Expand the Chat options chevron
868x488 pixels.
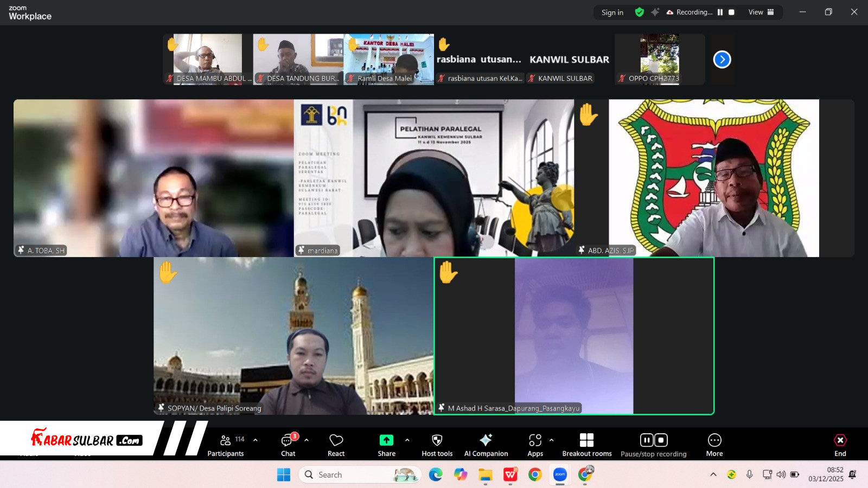pos(307,440)
